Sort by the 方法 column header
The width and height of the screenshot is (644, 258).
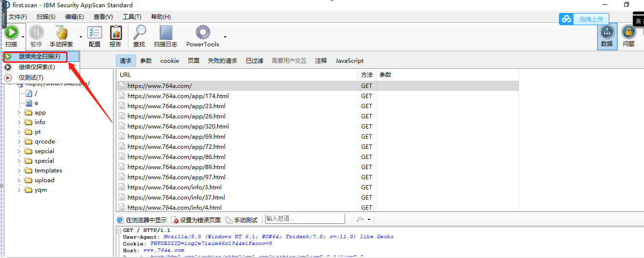tap(367, 75)
